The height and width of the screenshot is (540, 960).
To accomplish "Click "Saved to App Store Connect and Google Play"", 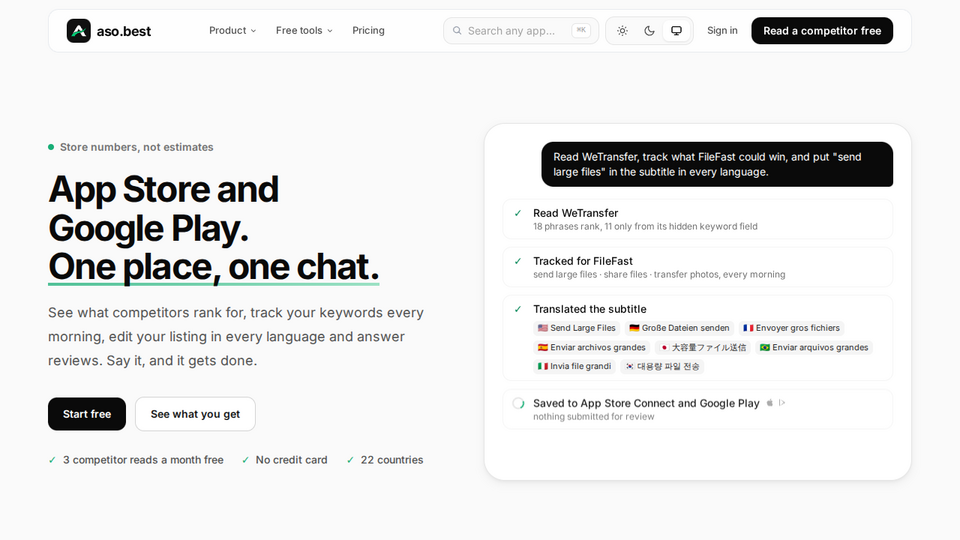I will [x=646, y=403].
